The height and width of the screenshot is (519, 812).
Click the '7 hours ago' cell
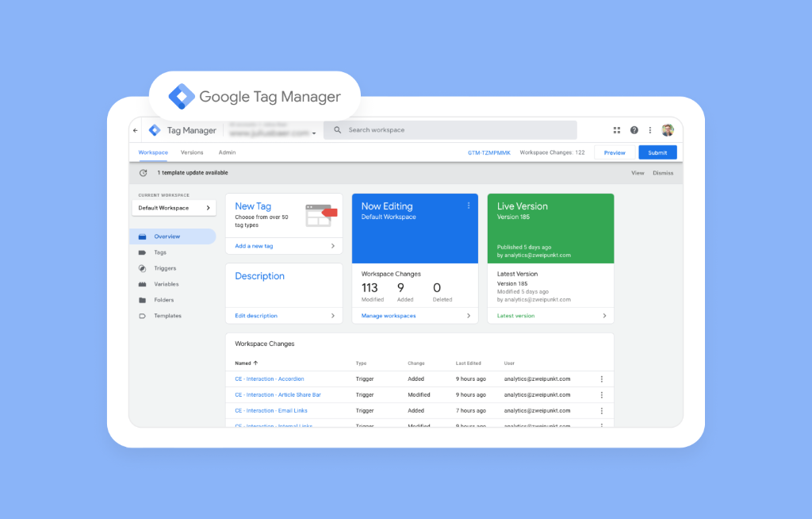tap(471, 410)
